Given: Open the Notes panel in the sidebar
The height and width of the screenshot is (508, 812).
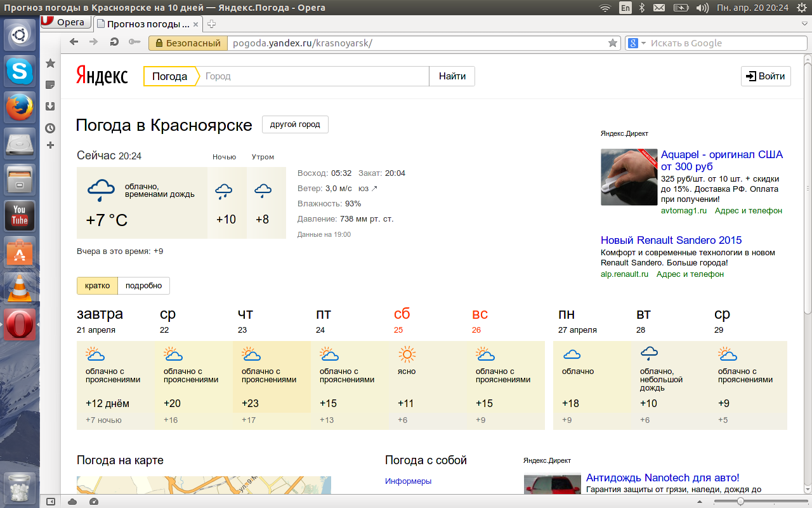Looking at the screenshot, I should click(51, 85).
